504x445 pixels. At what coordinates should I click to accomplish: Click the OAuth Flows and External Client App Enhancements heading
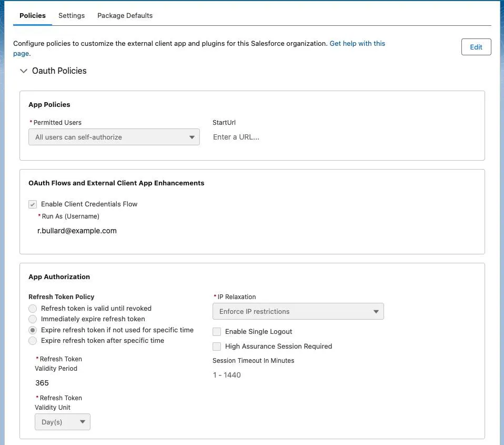point(116,183)
